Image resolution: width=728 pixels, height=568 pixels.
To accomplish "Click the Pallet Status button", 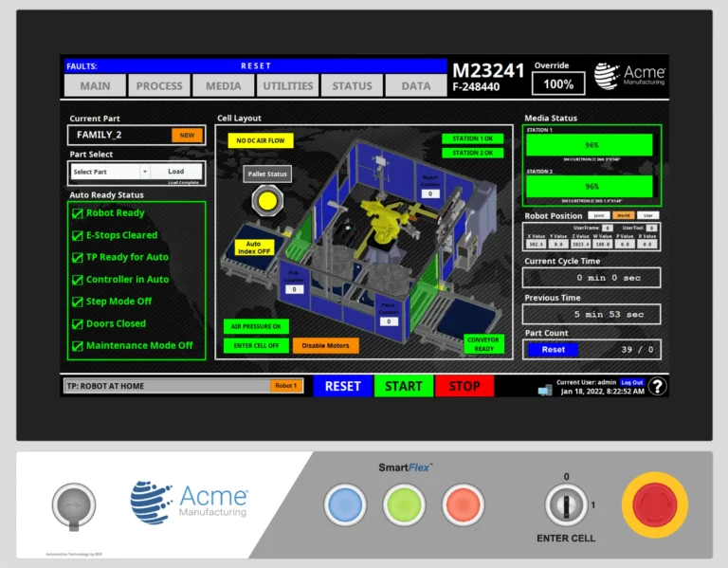I will (267, 174).
